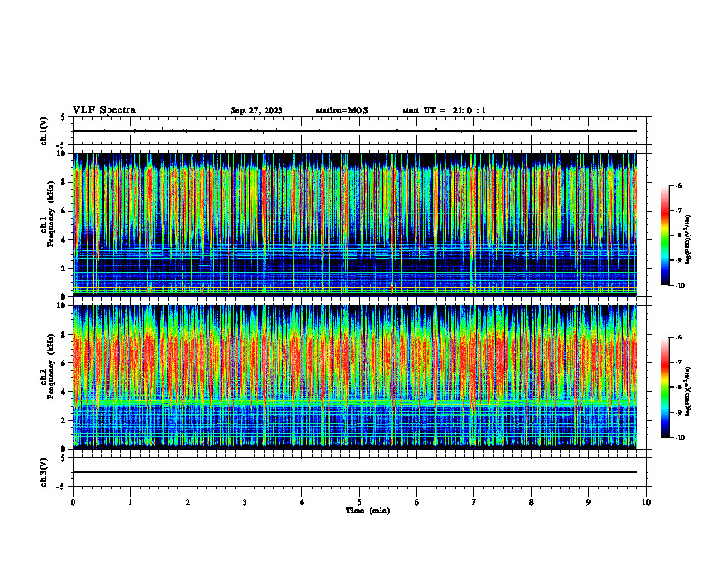728x563 pixels.
Task: Click the "-6" label on ch.1 color bar
Action: coord(677,185)
